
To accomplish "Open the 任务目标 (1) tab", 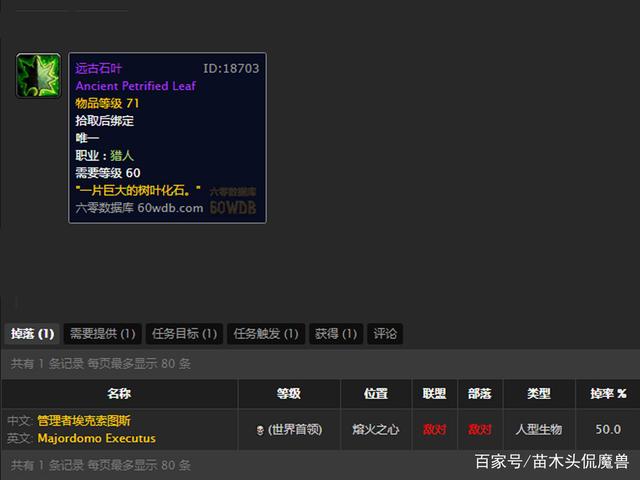I will 184,334.
